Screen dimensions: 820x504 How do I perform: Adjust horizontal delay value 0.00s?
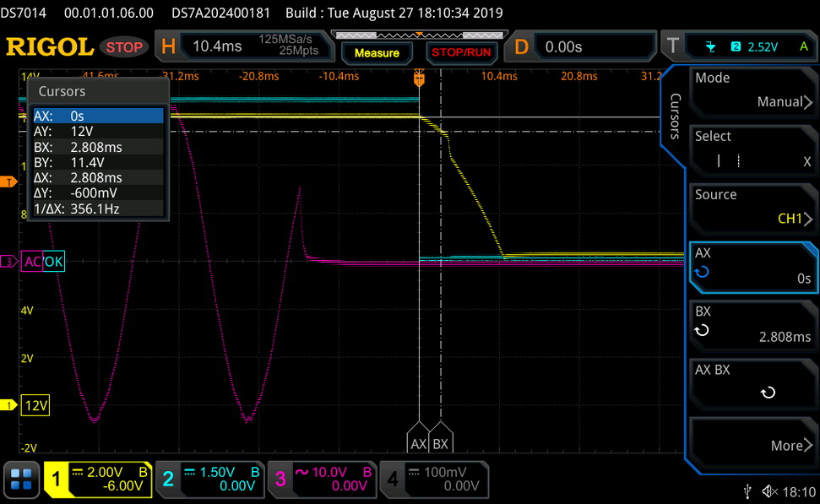[x=564, y=47]
